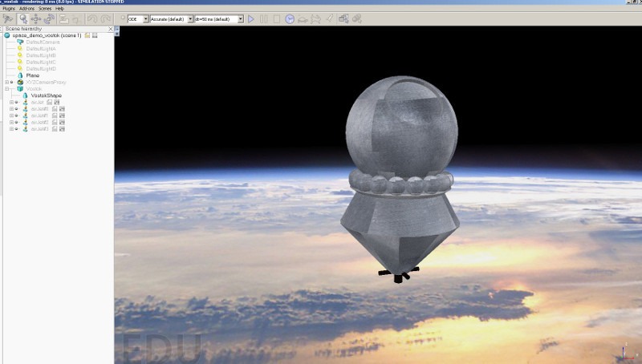
Task: Click the redo toolbar icon
Action: pyautogui.click(x=106, y=18)
